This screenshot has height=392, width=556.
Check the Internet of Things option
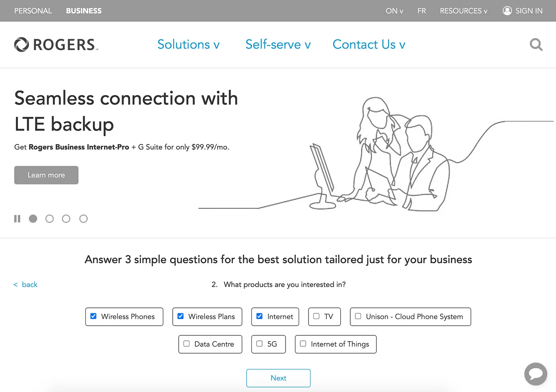point(303,344)
